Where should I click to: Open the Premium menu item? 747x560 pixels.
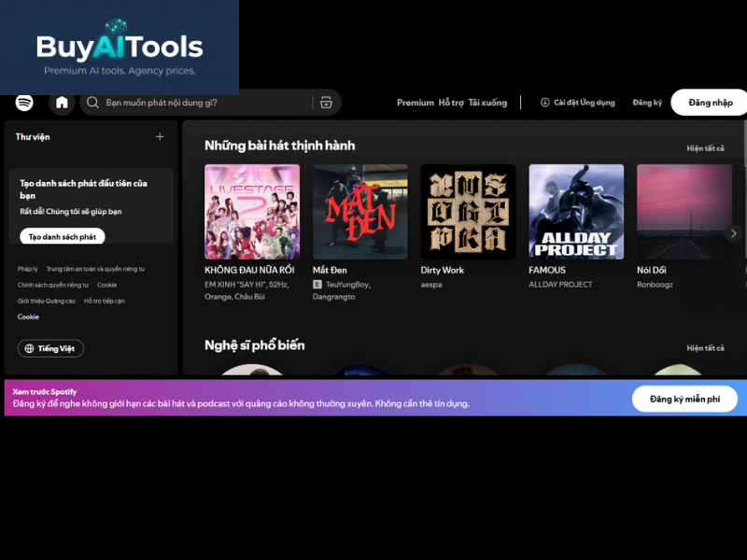[x=415, y=103]
